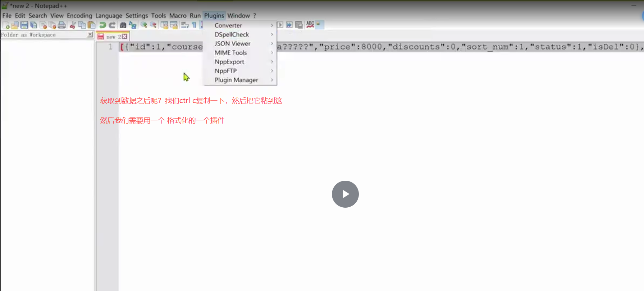
Task: Expand the Plugin Manager submenu
Action: coord(240,80)
